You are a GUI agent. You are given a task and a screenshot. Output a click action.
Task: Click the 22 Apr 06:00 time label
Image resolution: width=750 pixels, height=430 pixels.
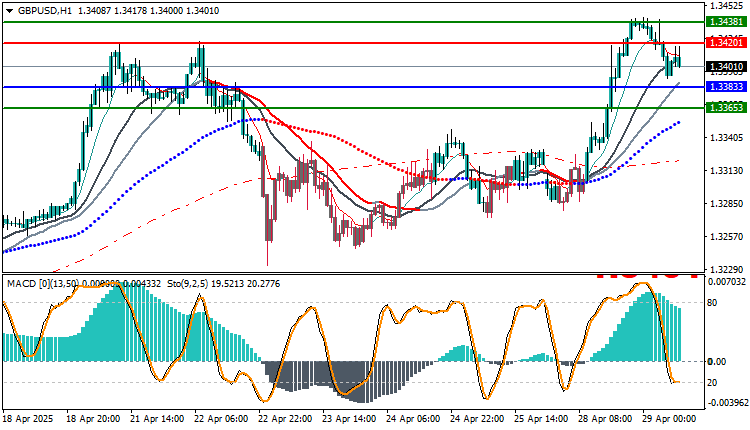(221, 419)
